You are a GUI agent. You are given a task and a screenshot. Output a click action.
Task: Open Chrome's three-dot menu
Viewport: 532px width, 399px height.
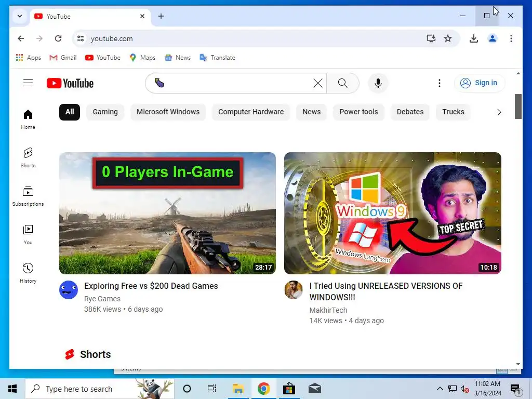click(x=511, y=38)
